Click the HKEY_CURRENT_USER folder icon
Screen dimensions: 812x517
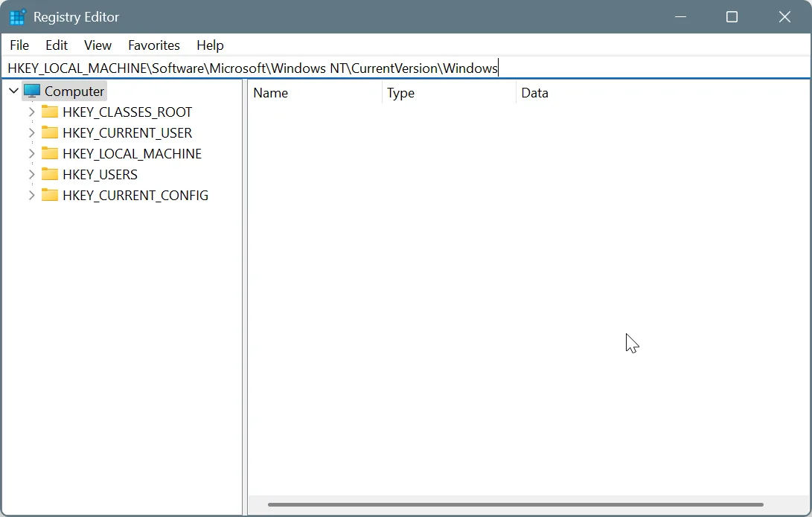tap(49, 132)
